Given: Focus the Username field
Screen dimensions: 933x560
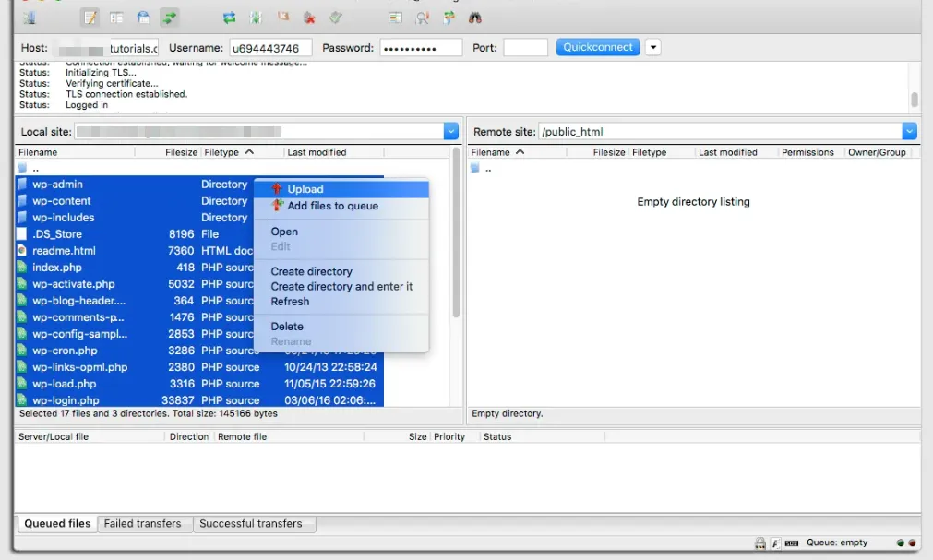Looking at the screenshot, I should coord(270,48).
